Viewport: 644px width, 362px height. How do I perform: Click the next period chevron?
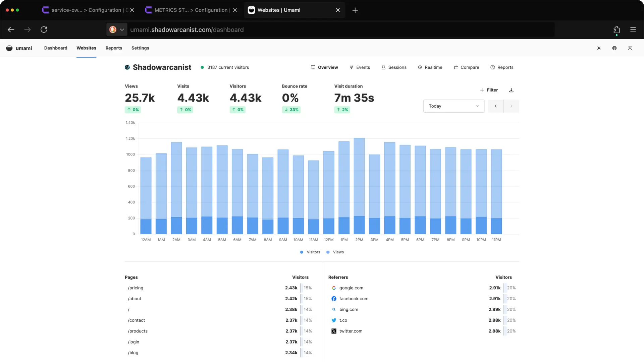[511, 106]
